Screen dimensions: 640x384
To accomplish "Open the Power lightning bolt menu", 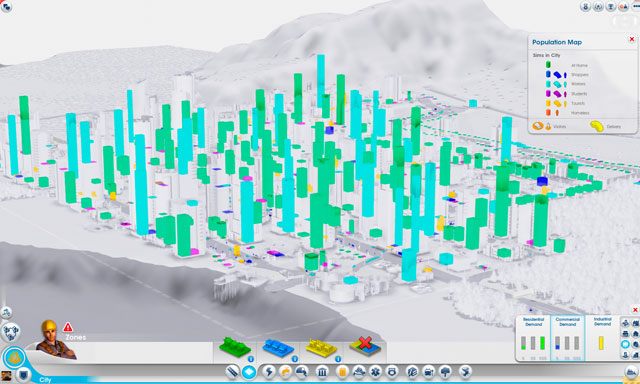I will (x=269, y=372).
